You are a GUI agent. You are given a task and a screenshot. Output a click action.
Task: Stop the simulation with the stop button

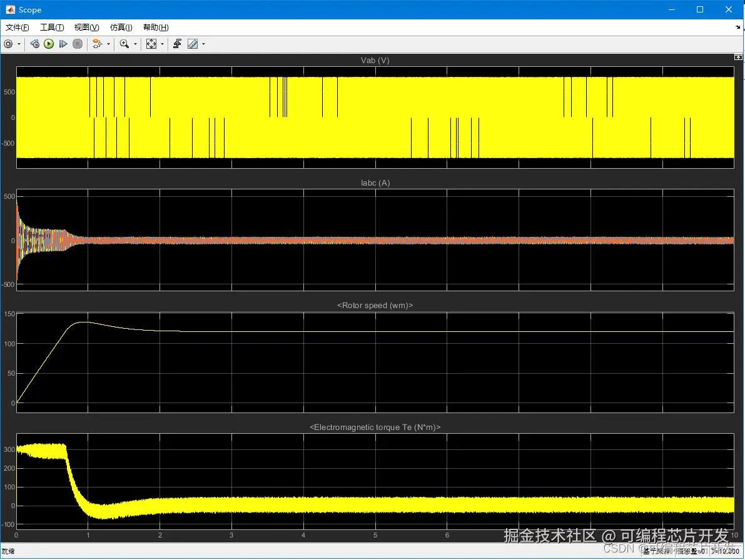(x=78, y=44)
